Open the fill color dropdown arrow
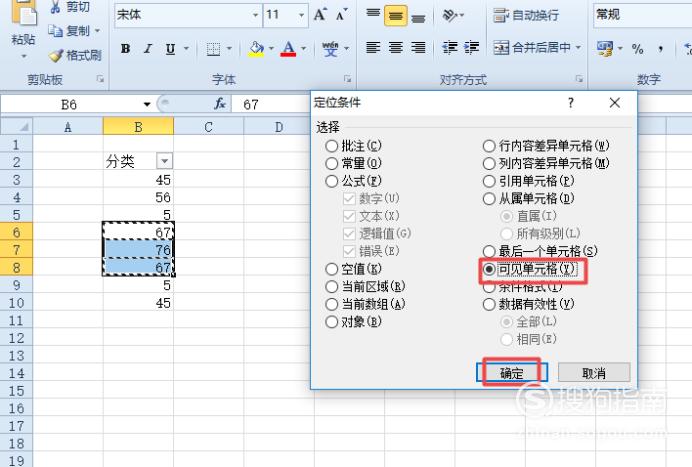Image resolution: width=692 pixels, height=467 pixels. point(271,49)
